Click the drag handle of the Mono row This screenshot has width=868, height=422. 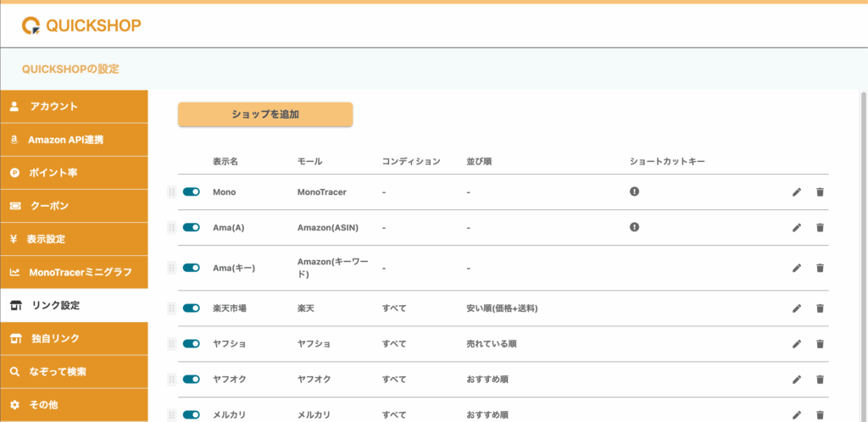click(x=171, y=192)
